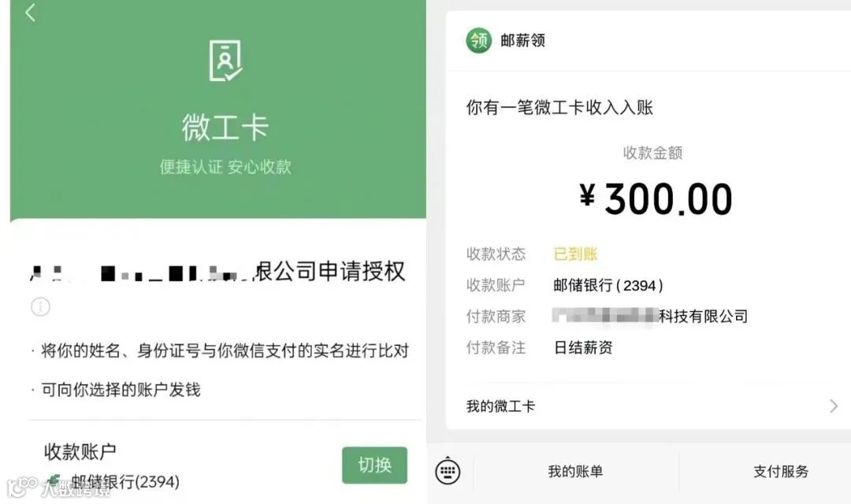Open the 我的账单 menu tab

(x=575, y=471)
